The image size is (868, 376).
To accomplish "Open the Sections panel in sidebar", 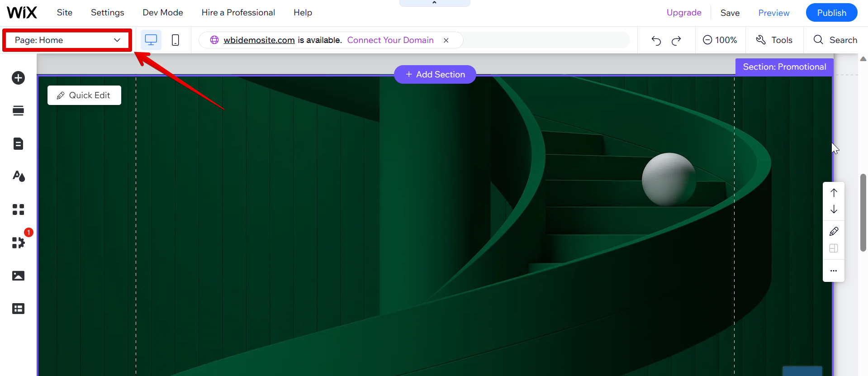I will [18, 111].
